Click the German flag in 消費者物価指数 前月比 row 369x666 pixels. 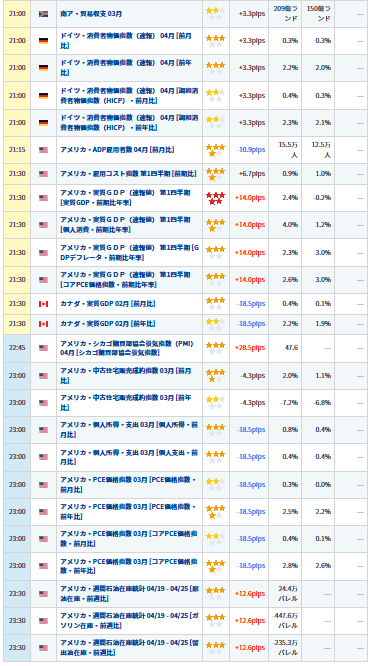[43, 41]
